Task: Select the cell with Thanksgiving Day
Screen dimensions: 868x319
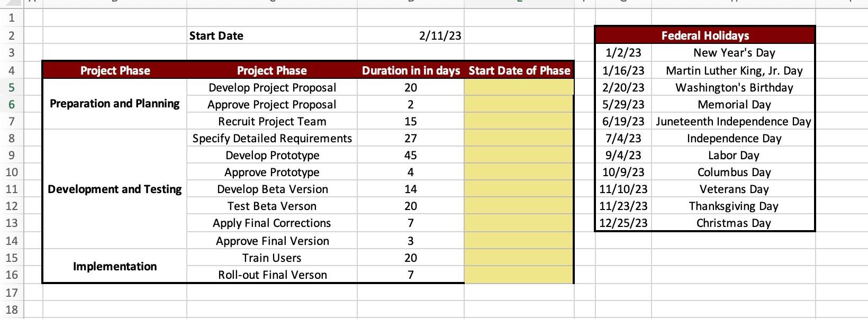Action: (x=733, y=206)
